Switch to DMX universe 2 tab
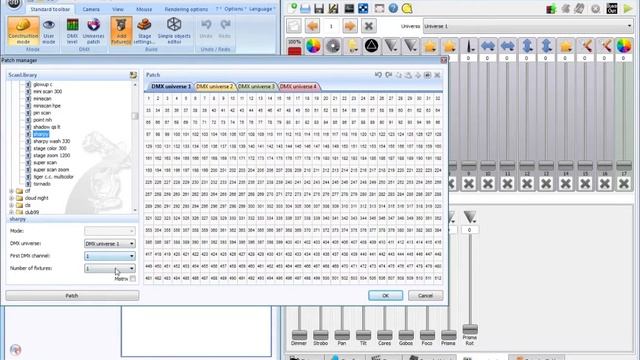Viewport: 640px width, 360px height. pyautogui.click(x=214, y=87)
